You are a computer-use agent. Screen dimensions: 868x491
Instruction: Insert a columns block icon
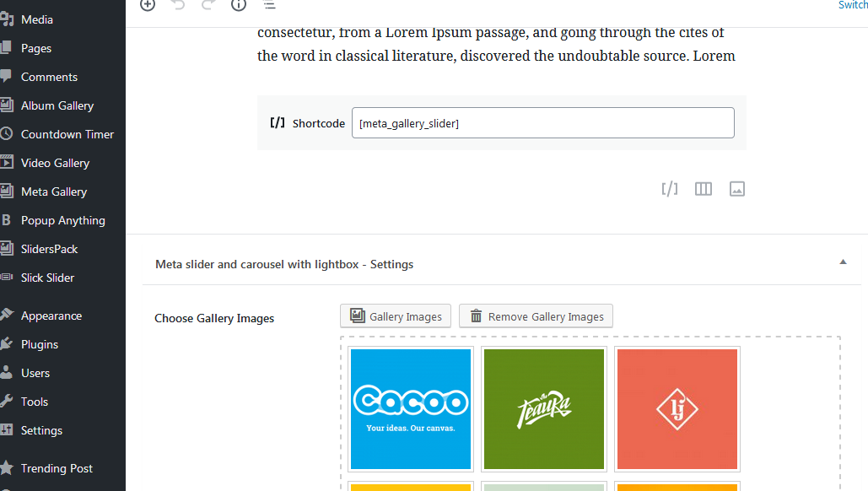point(703,189)
